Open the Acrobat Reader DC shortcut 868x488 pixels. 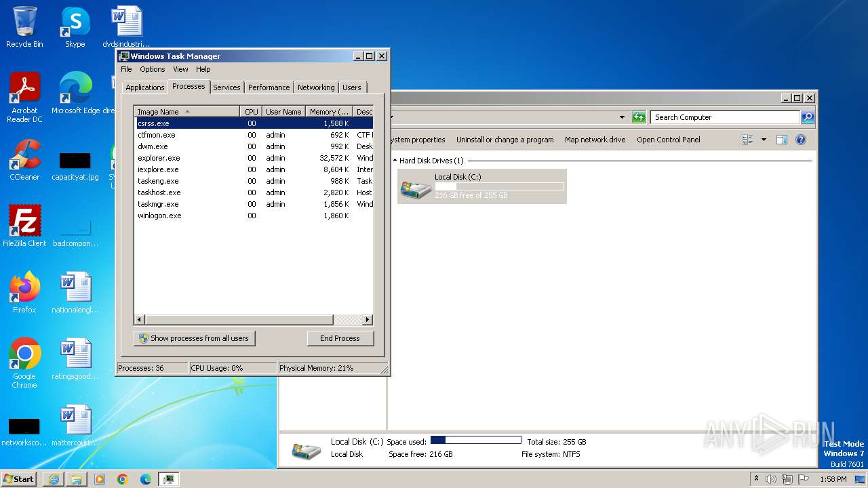[x=24, y=97]
